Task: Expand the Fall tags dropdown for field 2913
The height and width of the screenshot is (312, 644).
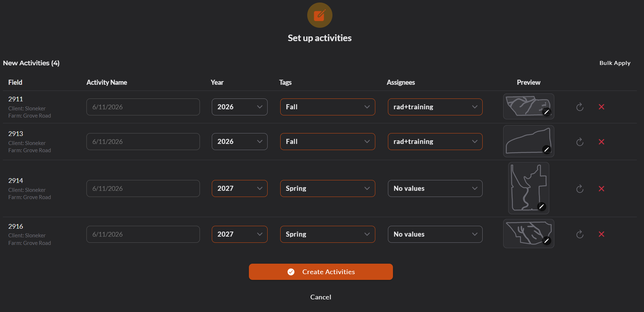Action: click(x=328, y=141)
